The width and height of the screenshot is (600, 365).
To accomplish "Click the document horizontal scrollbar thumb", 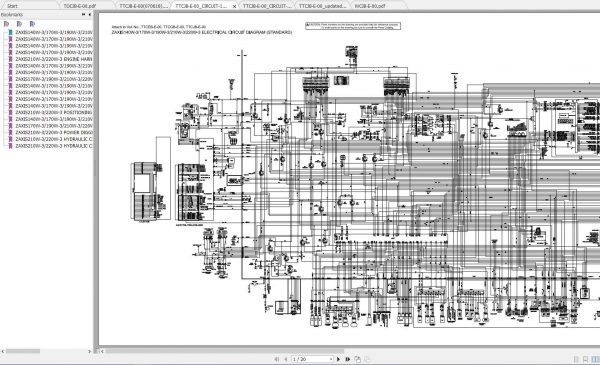I will (x=225, y=351).
